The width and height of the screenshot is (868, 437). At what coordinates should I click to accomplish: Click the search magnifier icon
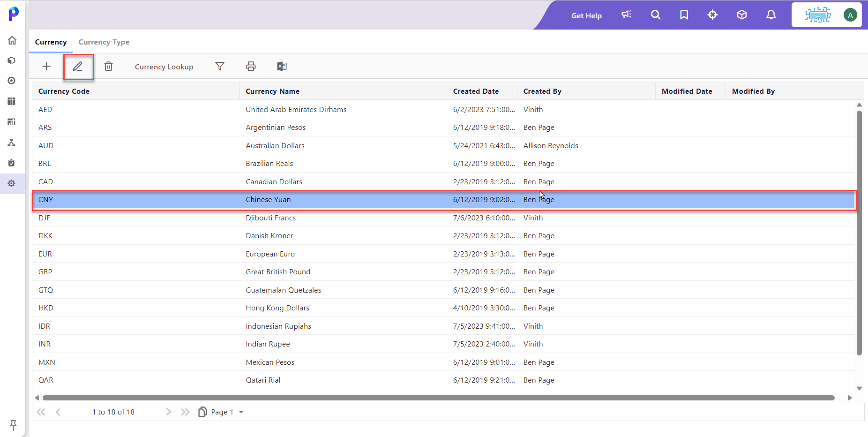(656, 15)
